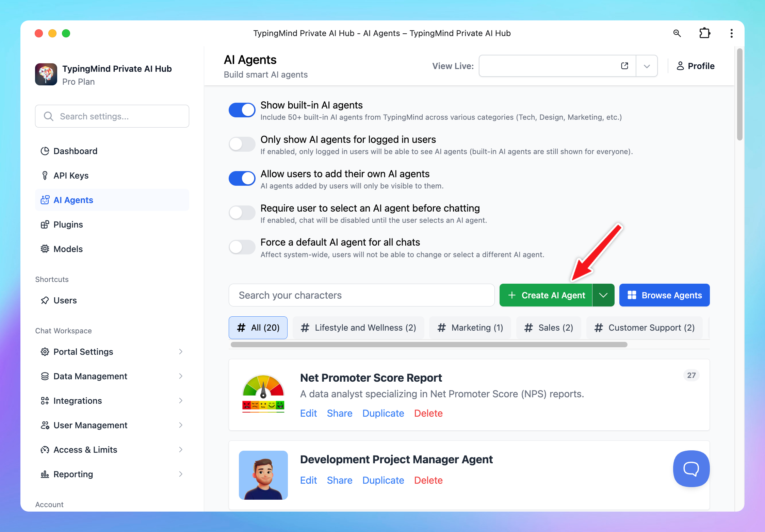Enable Only show AI agents for logged in users
Screen dimensions: 765x532
(x=242, y=144)
